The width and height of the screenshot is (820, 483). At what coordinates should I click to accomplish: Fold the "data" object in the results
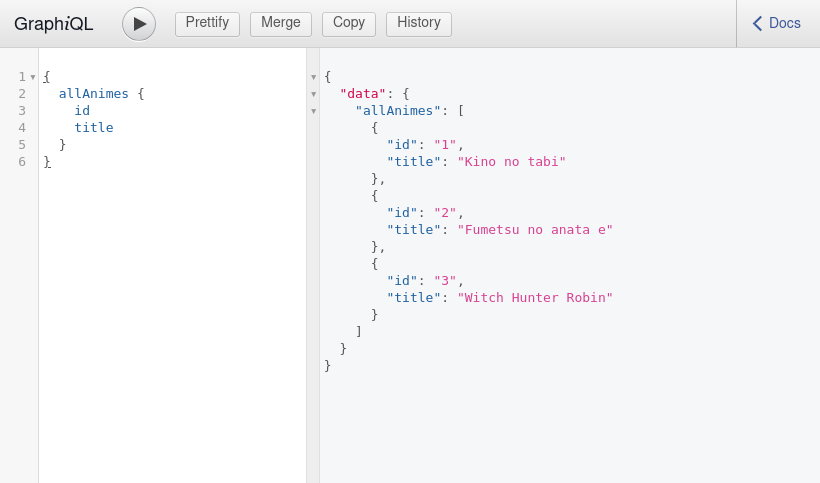(313, 94)
